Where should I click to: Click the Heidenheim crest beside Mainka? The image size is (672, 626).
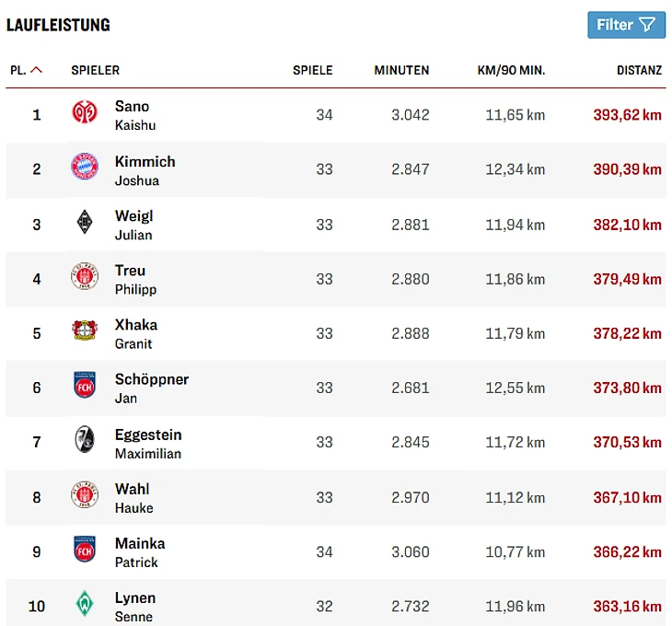pyautogui.click(x=85, y=550)
